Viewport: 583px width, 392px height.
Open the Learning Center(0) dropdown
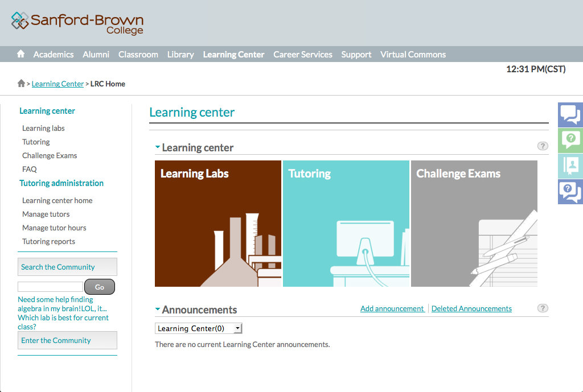click(199, 328)
